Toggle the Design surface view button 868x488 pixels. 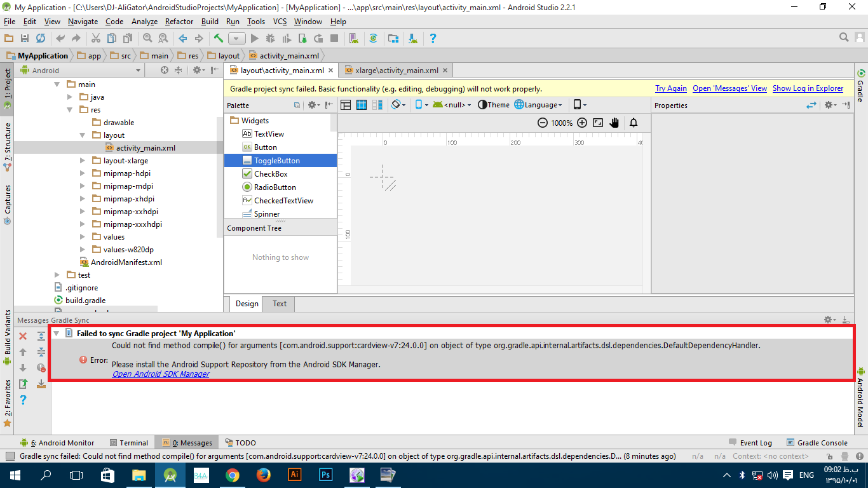point(346,105)
